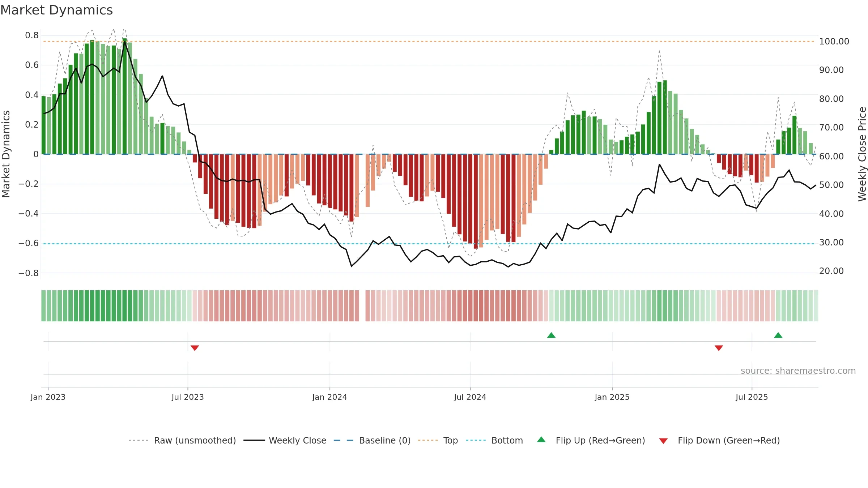Screen dimensions: 868x488
Task: Click the 30.00 price tick label
Action: (x=831, y=242)
